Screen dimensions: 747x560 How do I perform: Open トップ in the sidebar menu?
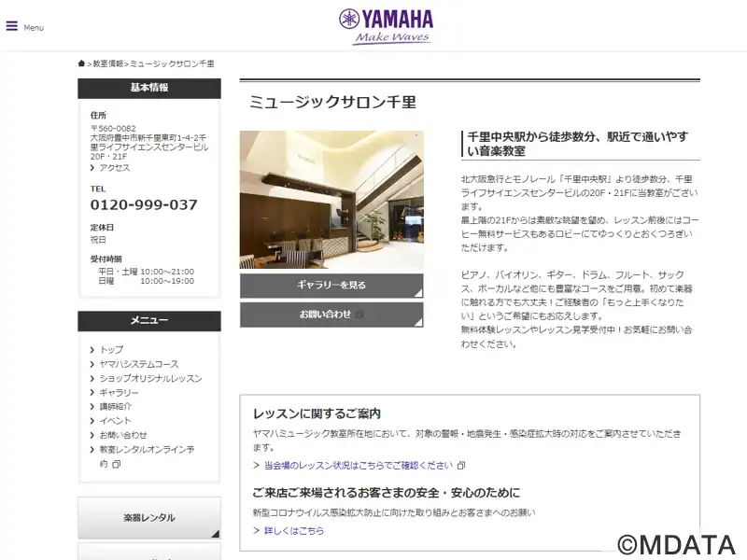111,349
